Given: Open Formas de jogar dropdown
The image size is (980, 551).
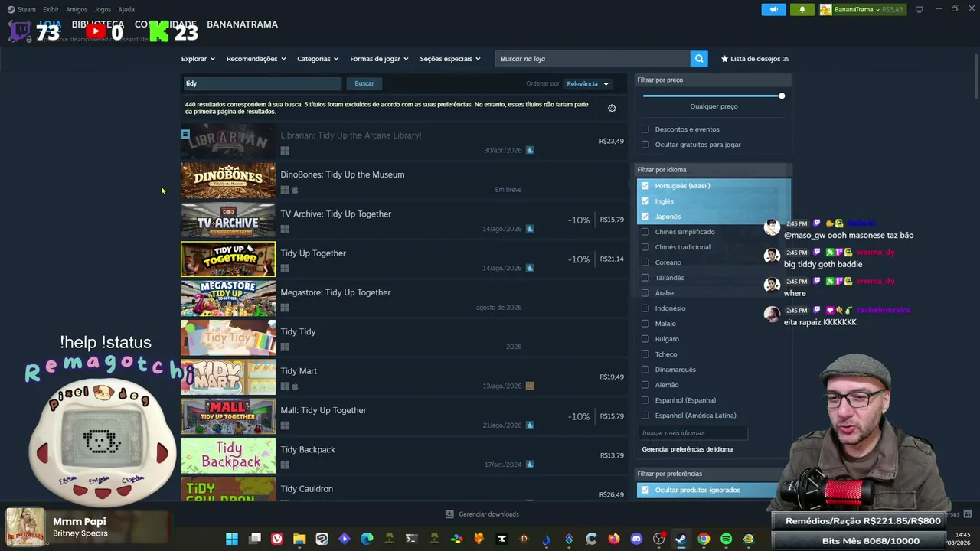Looking at the screenshot, I should click(x=379, y=59).
